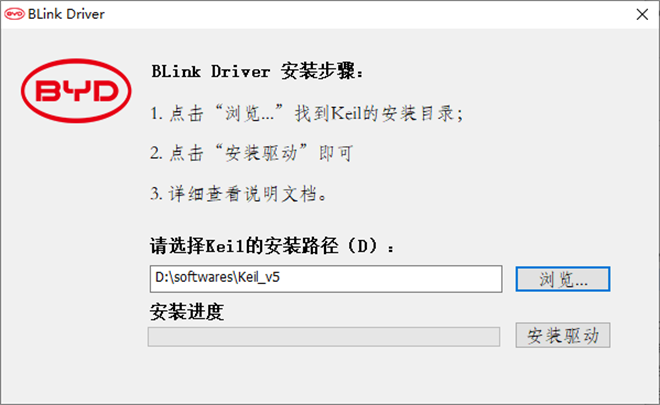Click step 1 instruction about Keil directory
The height and width of the screenshot is (405, 660).
pyautogui.click(x=306, y=114)
